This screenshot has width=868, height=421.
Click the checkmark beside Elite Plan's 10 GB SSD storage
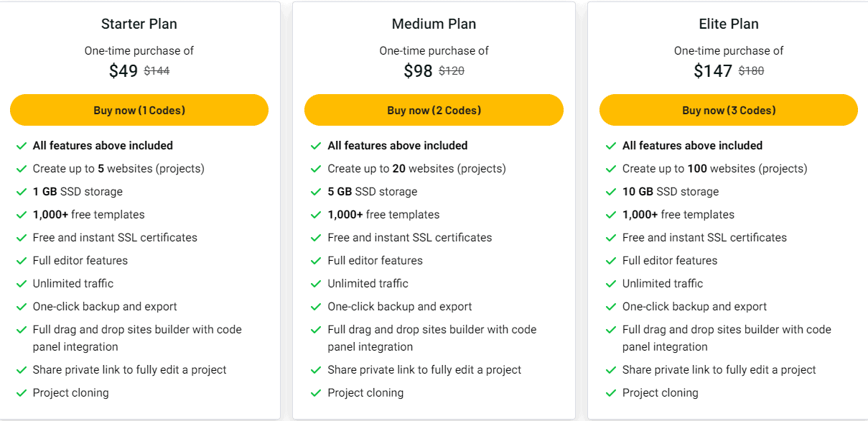[x=610, y=192]
